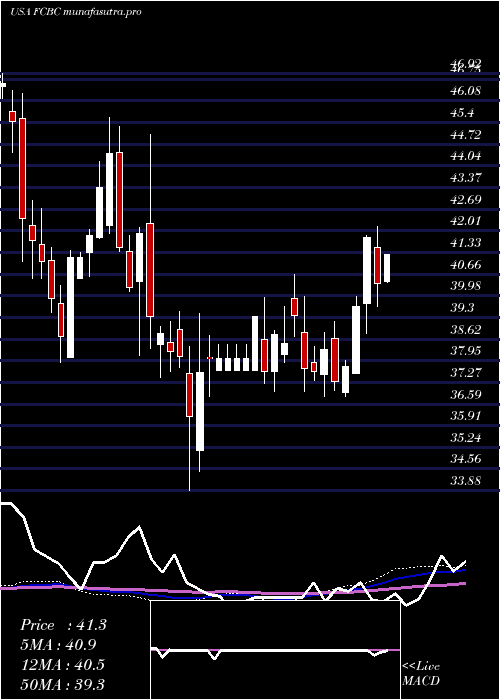Select the 5MA 40.9 readout
The height and width of the screenshot is (700, 500).
(x=58, y=645)
